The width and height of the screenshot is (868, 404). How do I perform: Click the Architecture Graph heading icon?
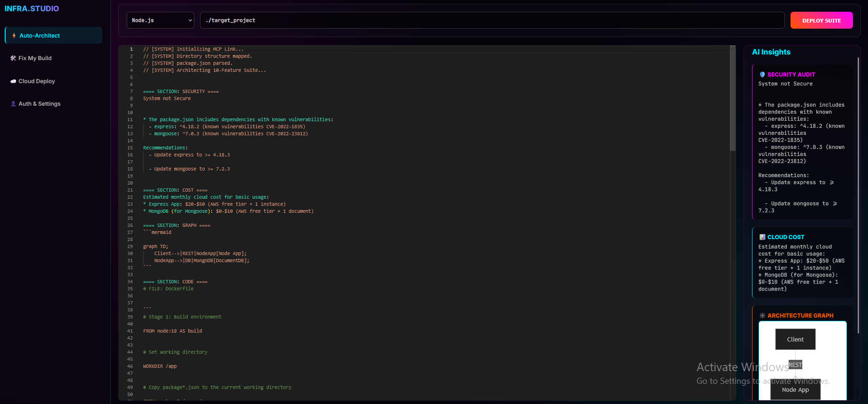click(x=762, y=316)
